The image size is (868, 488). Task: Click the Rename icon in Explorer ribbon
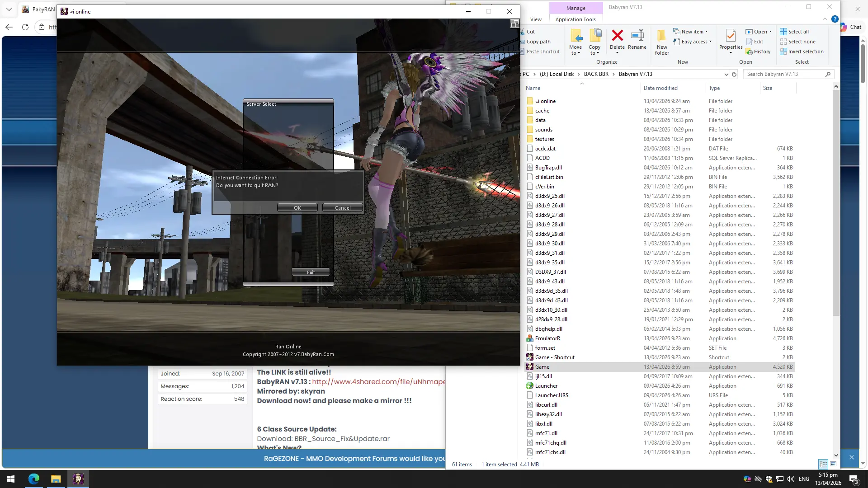(x=637, y=39)
